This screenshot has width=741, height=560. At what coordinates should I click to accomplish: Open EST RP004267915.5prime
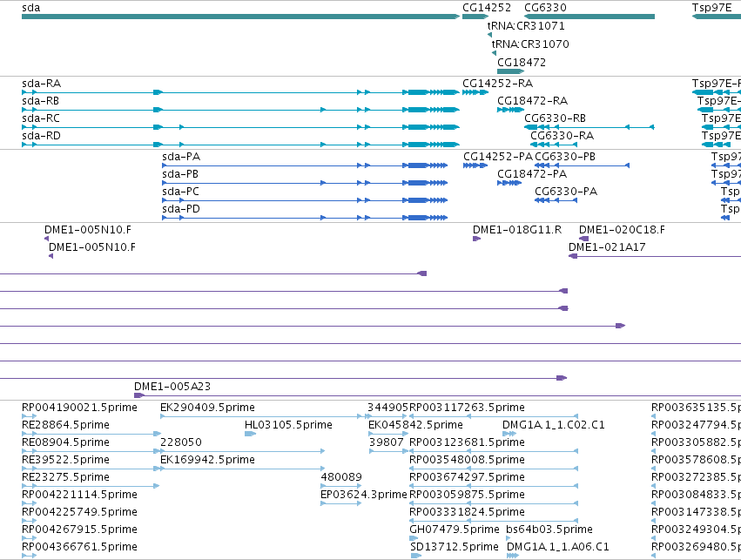tap(30, 539)
